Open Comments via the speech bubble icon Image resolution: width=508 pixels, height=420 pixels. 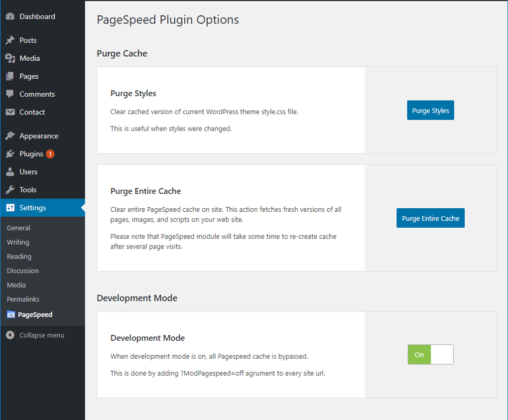(x=10, y=94)
